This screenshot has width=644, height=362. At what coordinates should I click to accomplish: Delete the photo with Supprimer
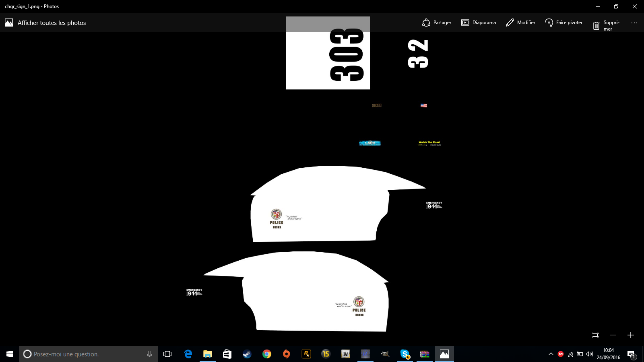[605, 25]
